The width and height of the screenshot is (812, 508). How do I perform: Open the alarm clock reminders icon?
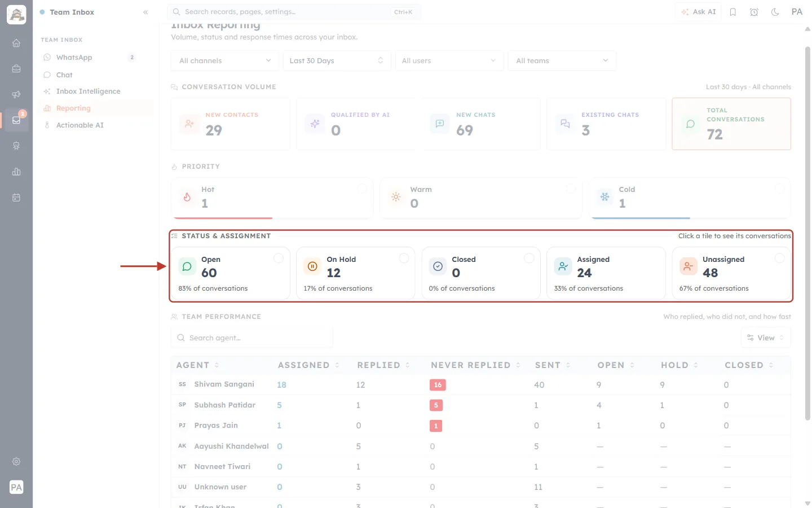(754, 12)
